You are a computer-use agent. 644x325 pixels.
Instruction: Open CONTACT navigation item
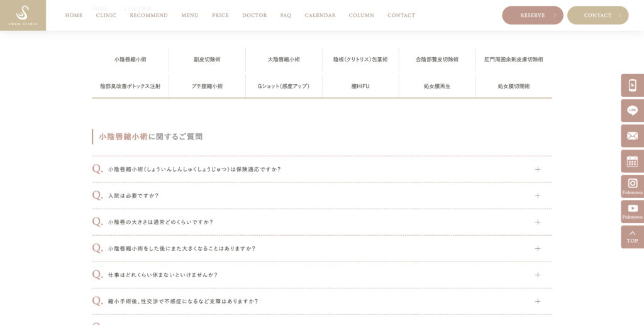click(x=401, y=15)
